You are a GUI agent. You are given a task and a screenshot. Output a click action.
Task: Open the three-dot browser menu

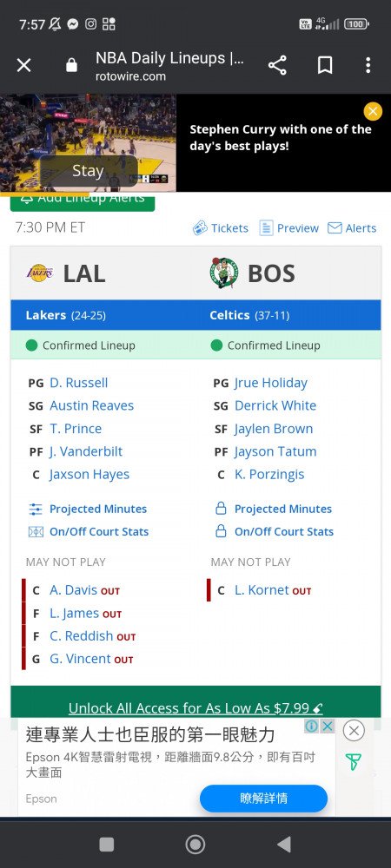(x=368, y=65)
